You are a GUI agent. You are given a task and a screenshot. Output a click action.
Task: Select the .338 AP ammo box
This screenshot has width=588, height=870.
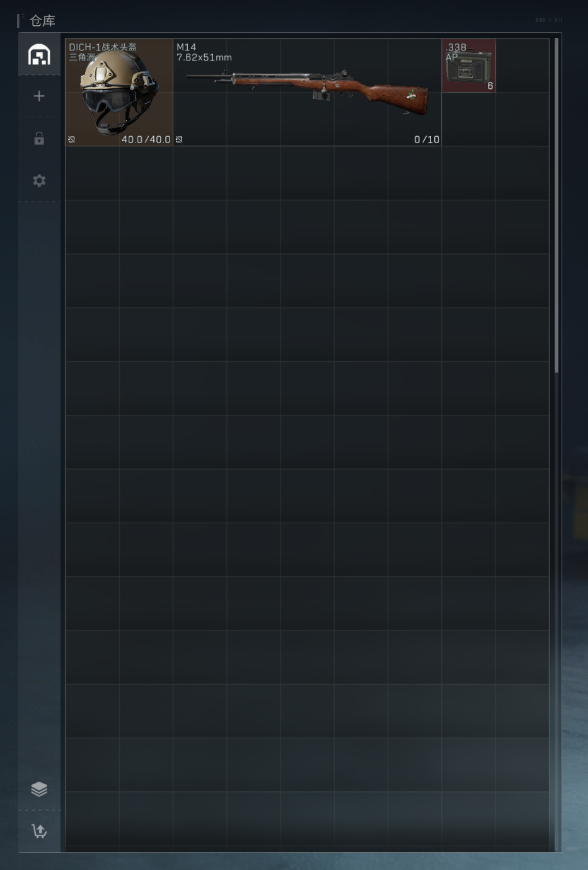point(468,66)
